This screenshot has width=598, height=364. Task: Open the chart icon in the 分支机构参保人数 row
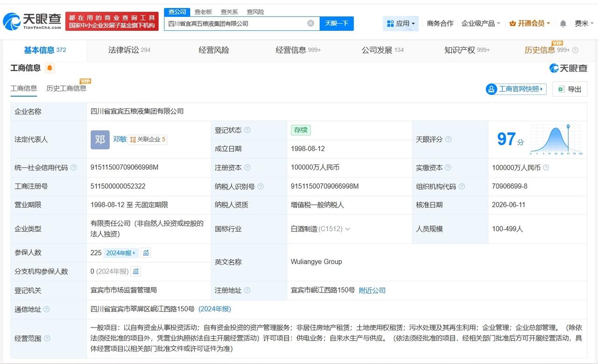[x=135, y=271]
